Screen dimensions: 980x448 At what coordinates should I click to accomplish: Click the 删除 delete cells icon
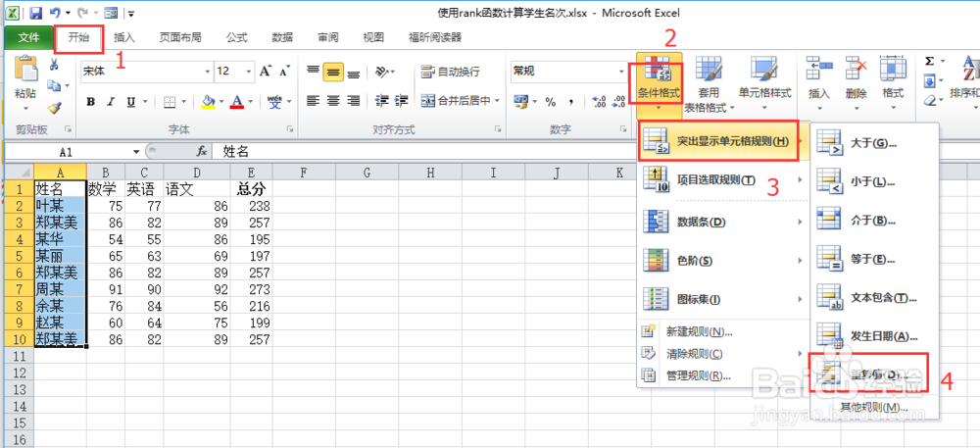tap(856, 68)
